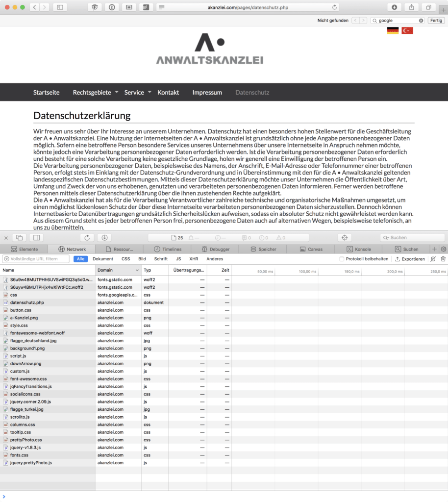Click the Fertig button in the find bar

click(x=436, y=20)
